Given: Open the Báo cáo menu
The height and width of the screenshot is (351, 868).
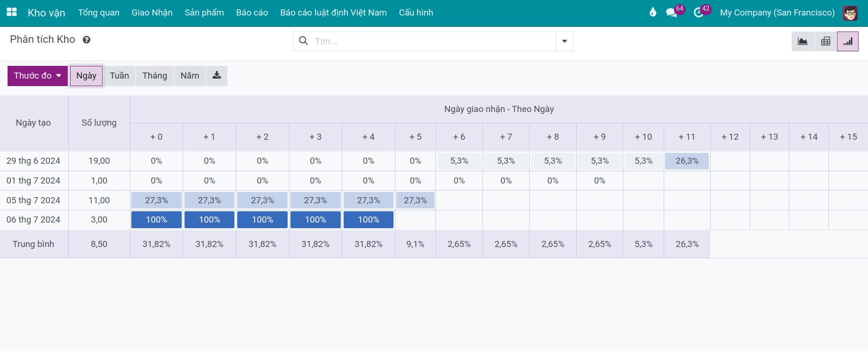Looking at the screenshot, I should [252, 13].
